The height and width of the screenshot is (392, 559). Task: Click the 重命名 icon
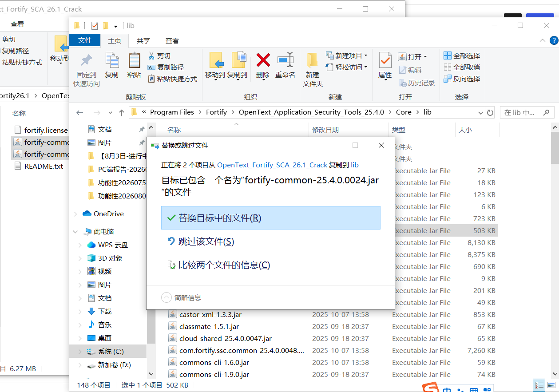(285, 60)
